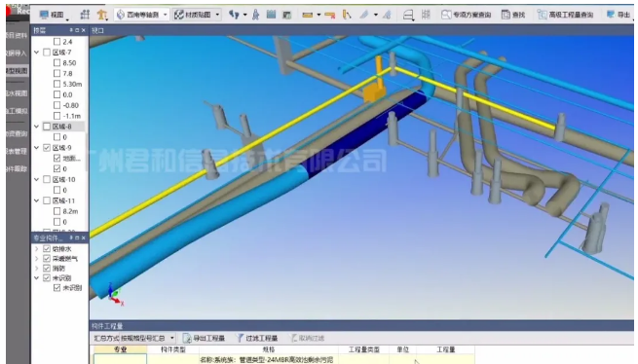Uncheck the 消防 discipline checkbox

tap(47, 268)
